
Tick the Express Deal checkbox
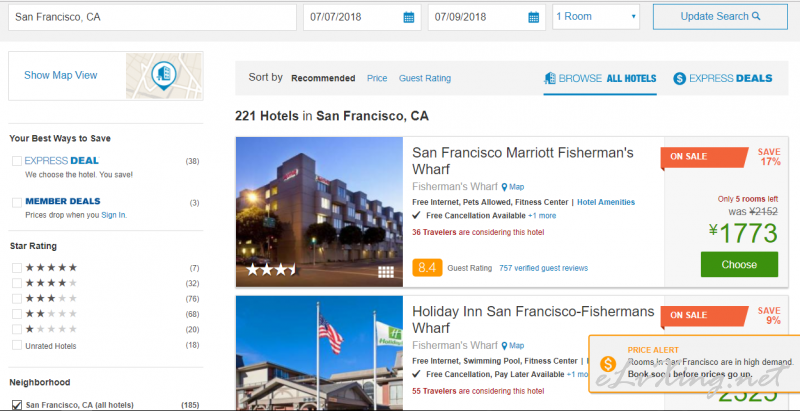[17, 161]
